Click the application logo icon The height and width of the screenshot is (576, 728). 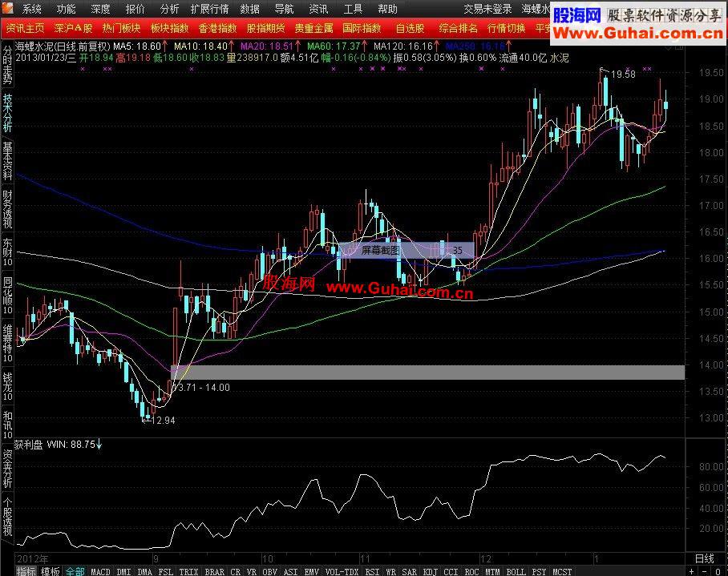click(x=7, y=8)
